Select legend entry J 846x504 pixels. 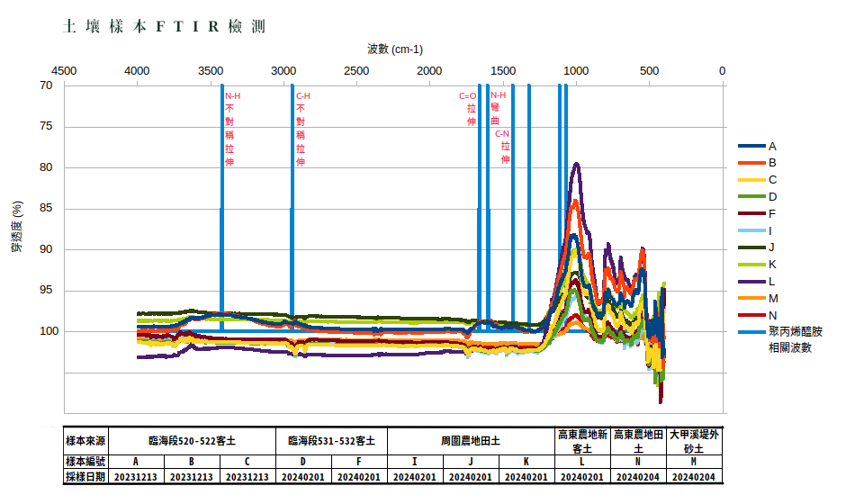(756, 247)
